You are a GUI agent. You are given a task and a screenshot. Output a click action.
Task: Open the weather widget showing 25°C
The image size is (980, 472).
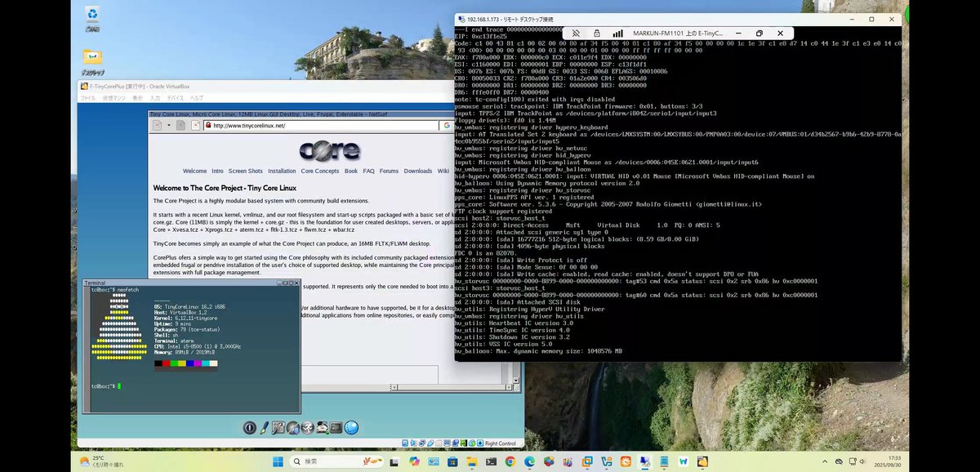(103, 461)
